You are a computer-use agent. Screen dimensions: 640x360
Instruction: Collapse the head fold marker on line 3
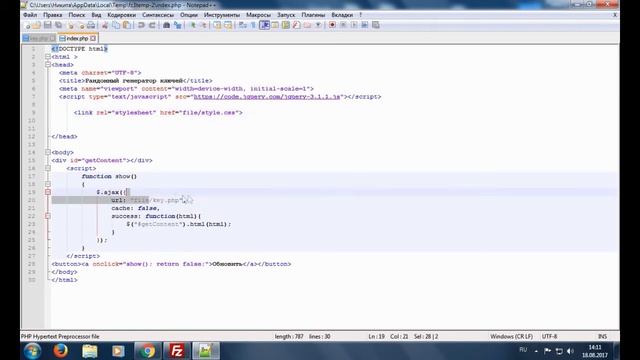[x=48, y=64]
